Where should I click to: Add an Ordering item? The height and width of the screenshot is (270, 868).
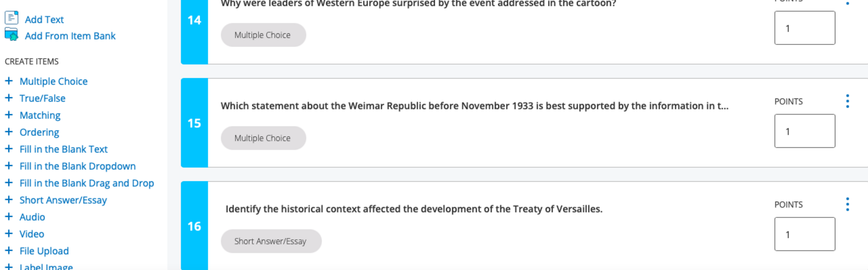tap(39, 132)
